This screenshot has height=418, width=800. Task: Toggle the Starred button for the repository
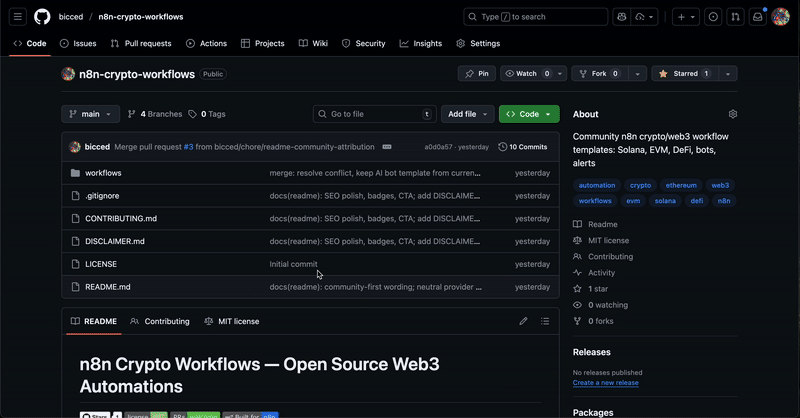(685, 74)
